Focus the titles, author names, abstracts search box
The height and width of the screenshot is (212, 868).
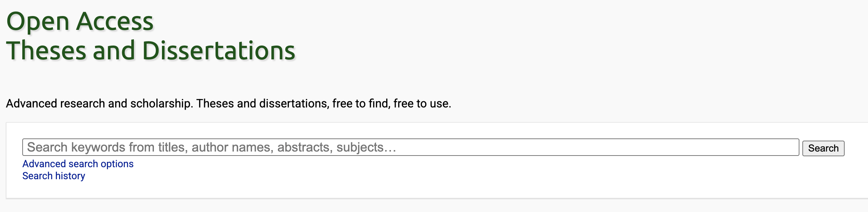pyautogui.click(x=410, y=147)
